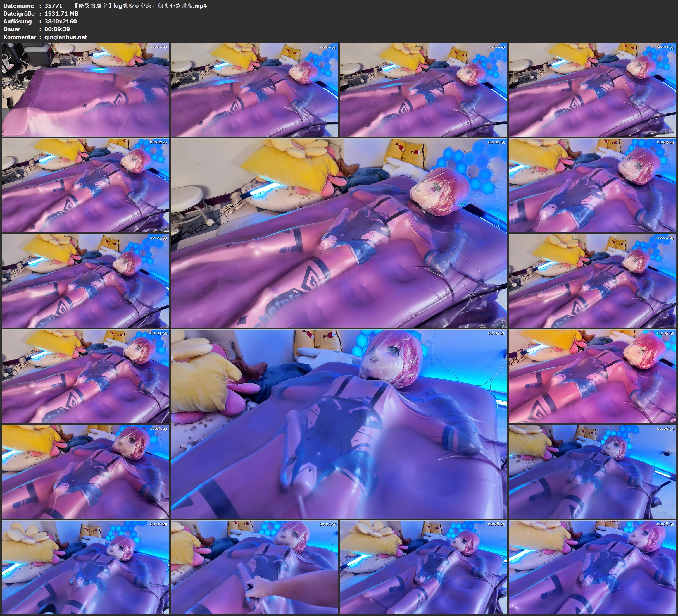The height and width of the screenshot is (616, 678).
Task: Click the thumbnail stamped 00:03:29
Action: [592, 185]
